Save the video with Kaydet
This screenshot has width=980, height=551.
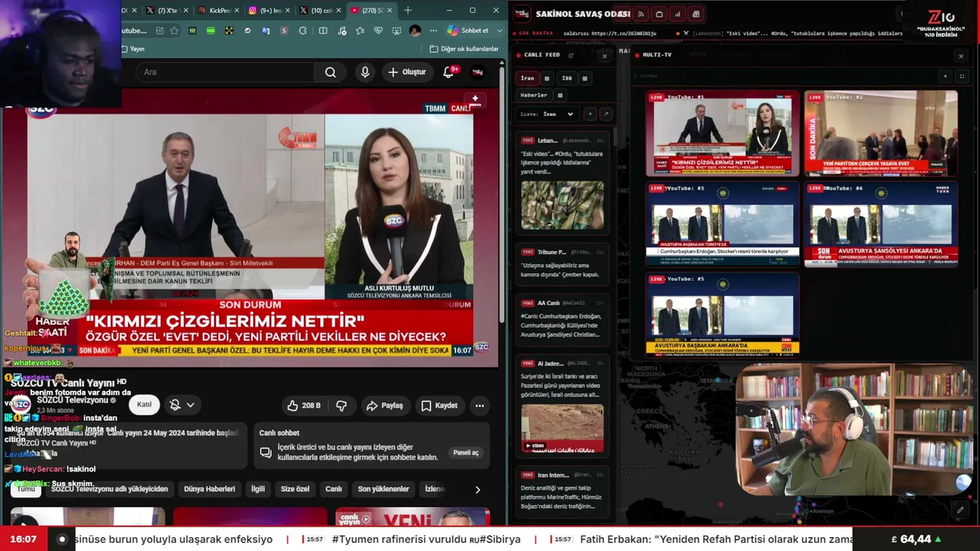(x=439, y=406)
